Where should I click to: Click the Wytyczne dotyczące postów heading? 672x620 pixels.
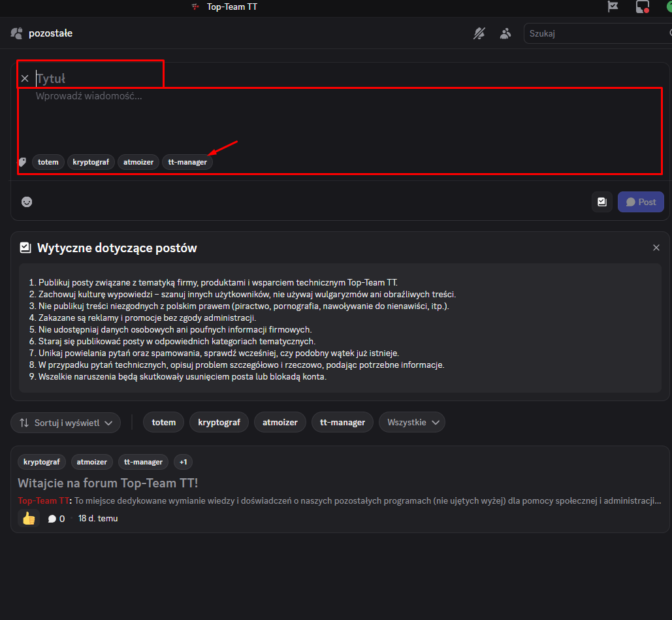click(117, 248)
